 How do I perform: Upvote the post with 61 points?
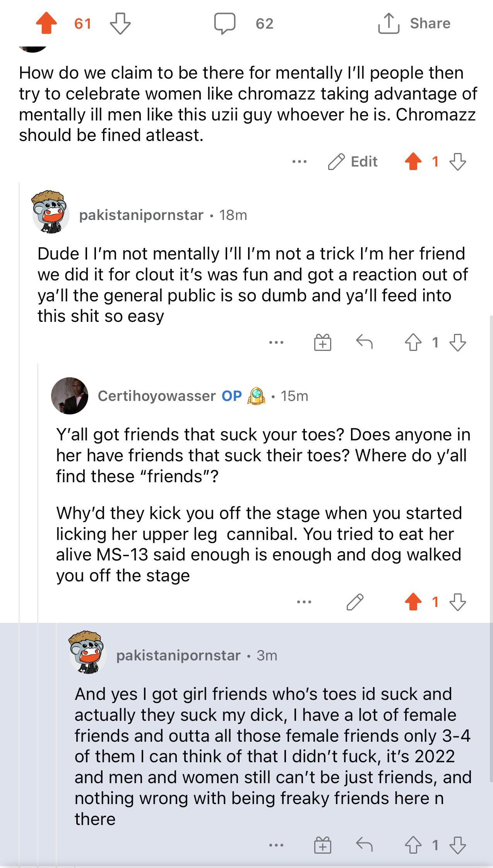pyautogui.click(x=46, y=23)
